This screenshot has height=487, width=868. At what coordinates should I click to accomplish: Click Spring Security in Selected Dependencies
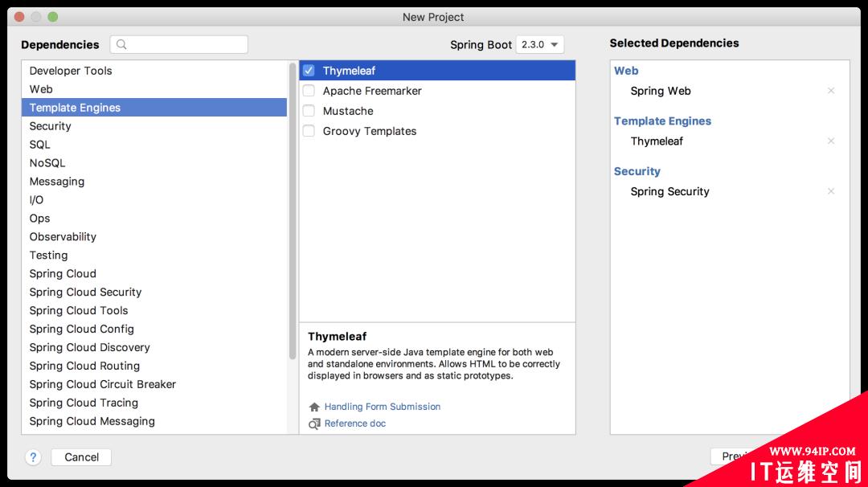point(669,191)
